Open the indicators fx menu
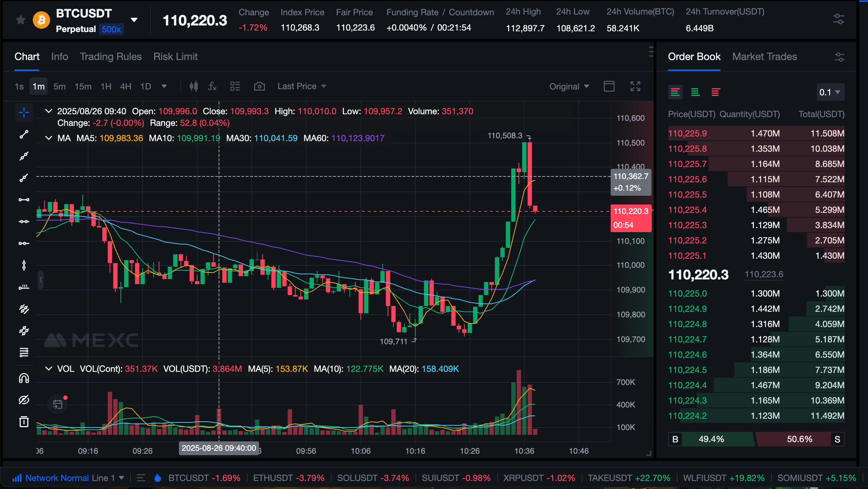Screen dimensions: 868x489 point(212,86)
